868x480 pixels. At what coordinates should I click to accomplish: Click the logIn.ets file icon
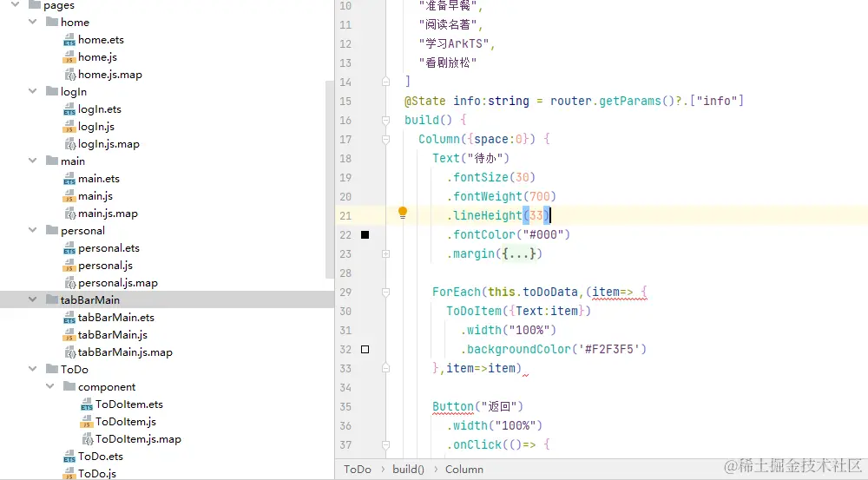[x=69, y=109]
